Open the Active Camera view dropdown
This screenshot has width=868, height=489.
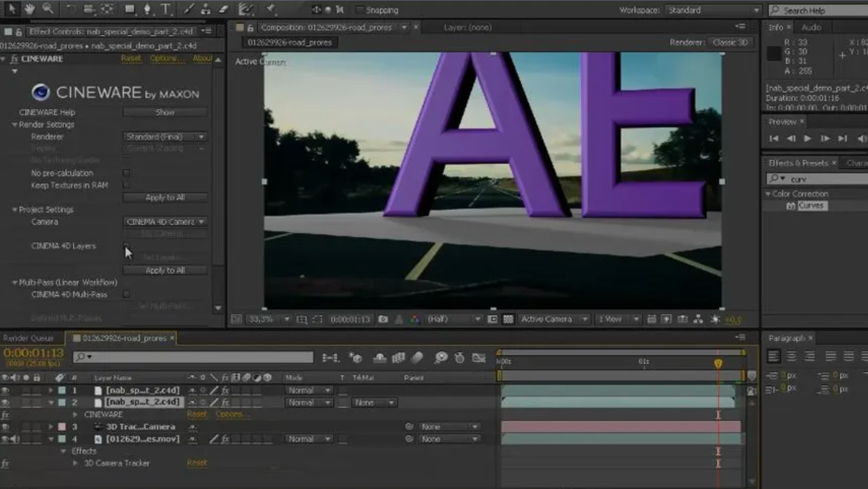554,319
